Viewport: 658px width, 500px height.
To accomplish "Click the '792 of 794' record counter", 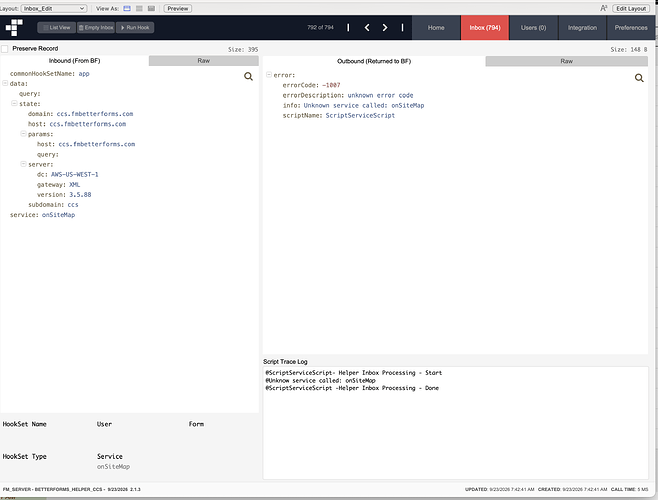I will click(x=320, y=28).
